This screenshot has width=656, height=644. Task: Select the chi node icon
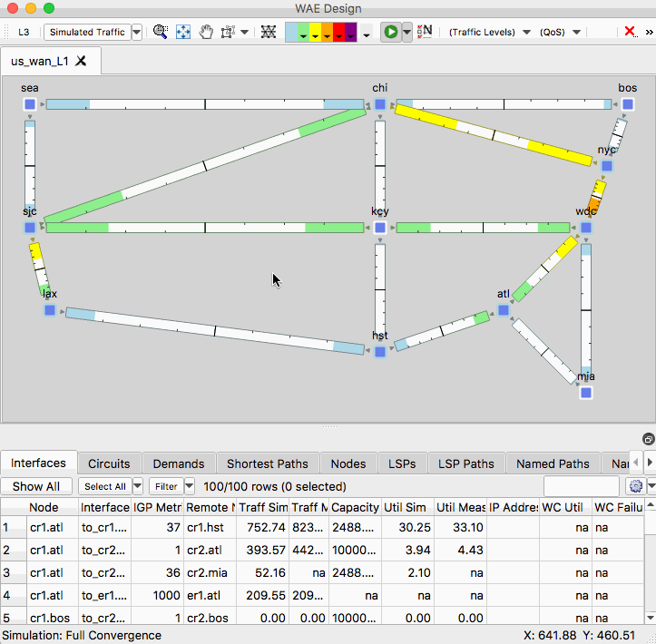pyautogui.click(x=380, y=104)
